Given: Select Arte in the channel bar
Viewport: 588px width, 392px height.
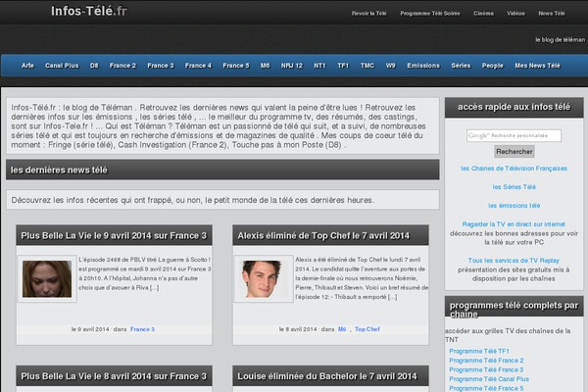Looking at the screenshot, I should point(27,66).
